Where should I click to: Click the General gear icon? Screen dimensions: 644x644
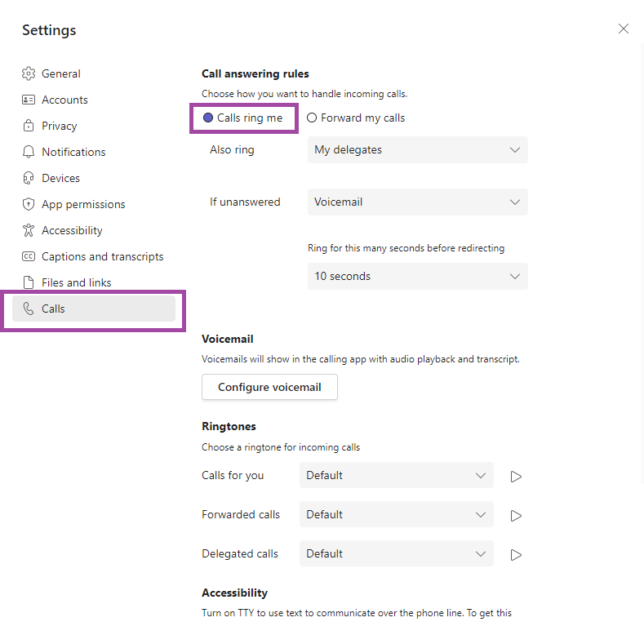(x=29, y=73)
